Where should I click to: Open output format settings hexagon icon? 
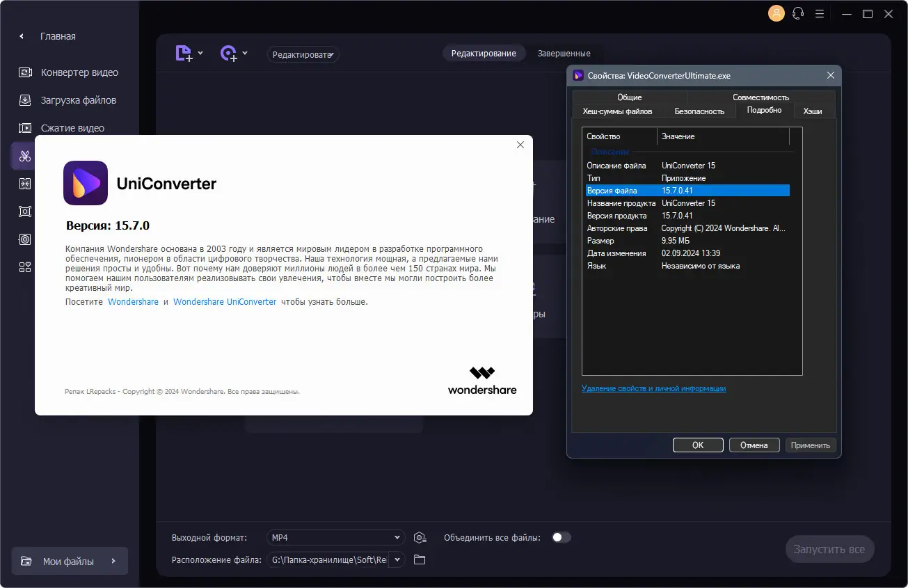(420, 537)
